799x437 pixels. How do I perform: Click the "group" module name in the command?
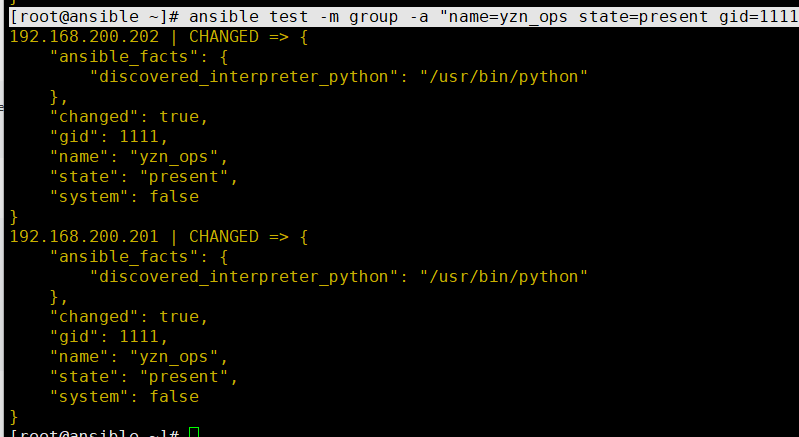coord(374,17)
